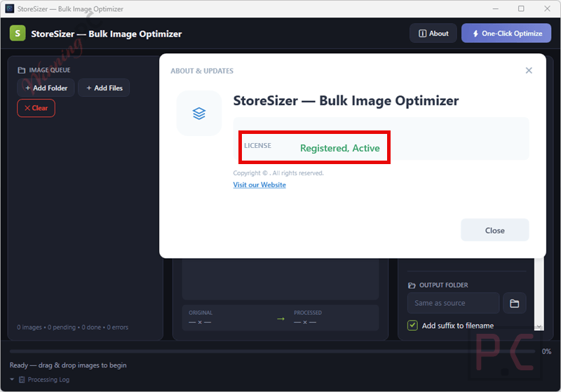Add Files to image queue
Screen dimensions: 561x392
click(x=104, y=88)
